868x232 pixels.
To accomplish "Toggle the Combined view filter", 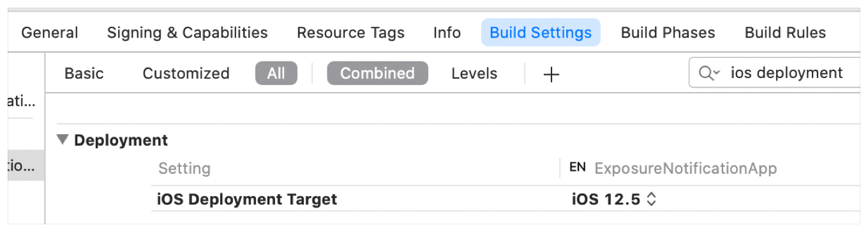I will (x=377, y=73).
